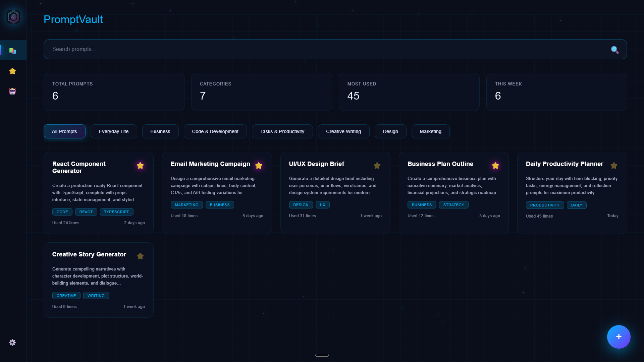Viewport: 644px width, 362px height.
Task: Open the Creative Writing category tab
Action: pyautogui.click(x=343, y=131)
